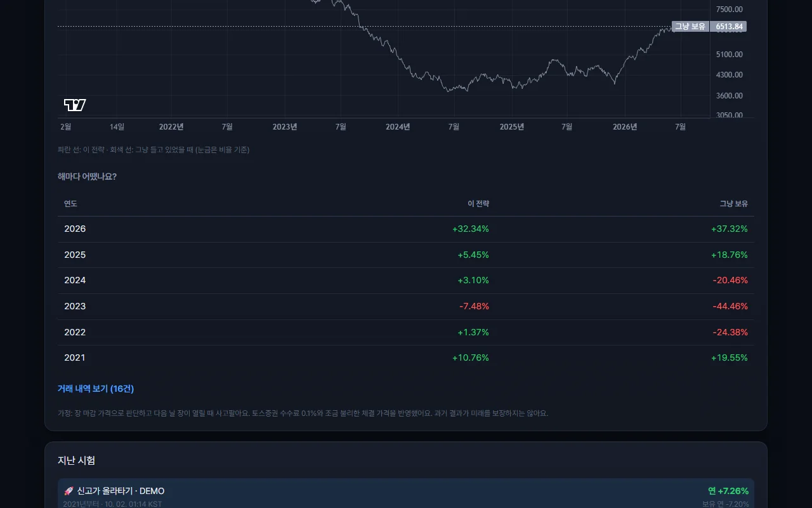Select the +5.45% strategy return cell

pos(473,255)
